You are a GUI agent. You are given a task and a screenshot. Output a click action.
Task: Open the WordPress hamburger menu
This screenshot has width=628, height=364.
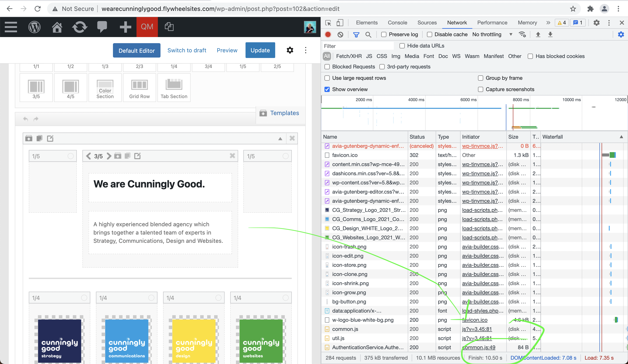click(x=11, y=27)
